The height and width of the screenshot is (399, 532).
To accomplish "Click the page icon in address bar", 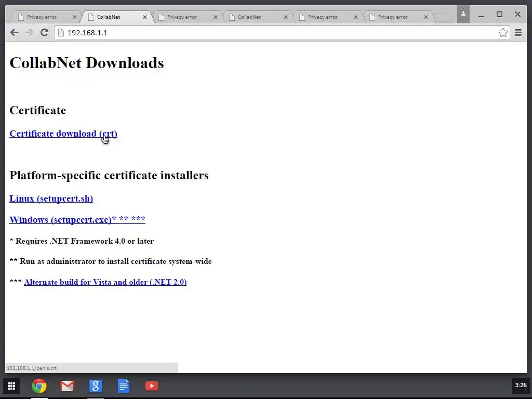I will pos(61,33).
